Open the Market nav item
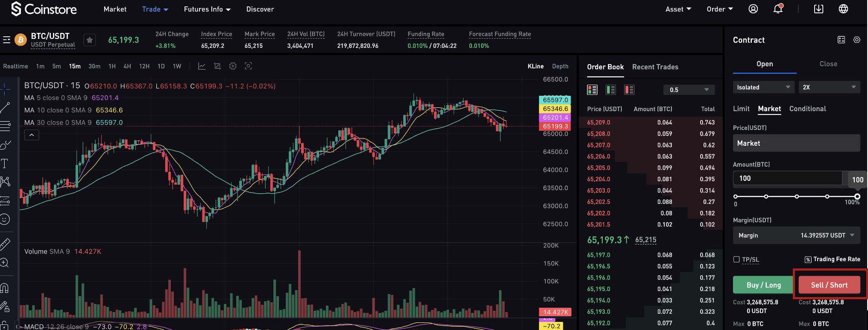Image resolution: width=868 pixels, height=330 pixels. point(115,9)
